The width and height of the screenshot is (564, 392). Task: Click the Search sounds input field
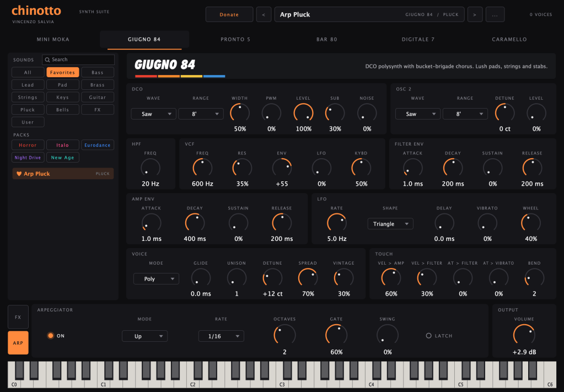pyautogui.click(x=78, y=60)
